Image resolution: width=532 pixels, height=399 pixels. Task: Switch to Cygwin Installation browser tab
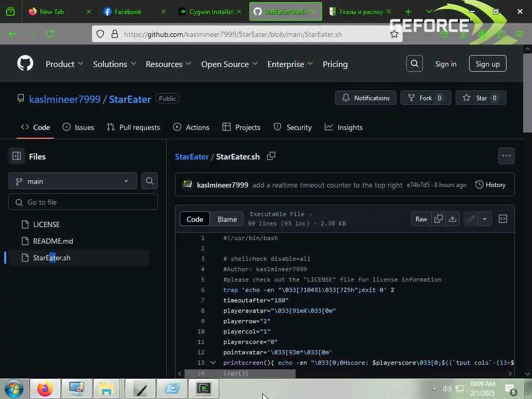[x=210, y=11]
